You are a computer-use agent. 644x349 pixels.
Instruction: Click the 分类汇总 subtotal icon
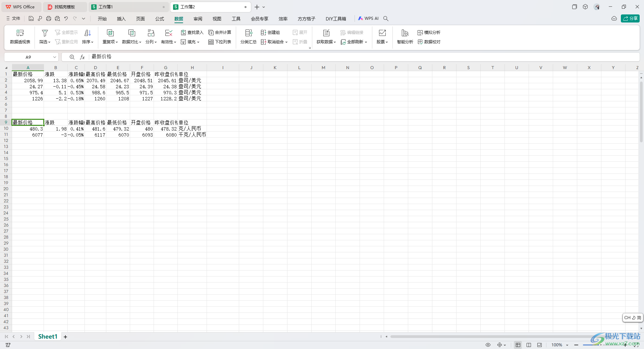pos(248,37)
